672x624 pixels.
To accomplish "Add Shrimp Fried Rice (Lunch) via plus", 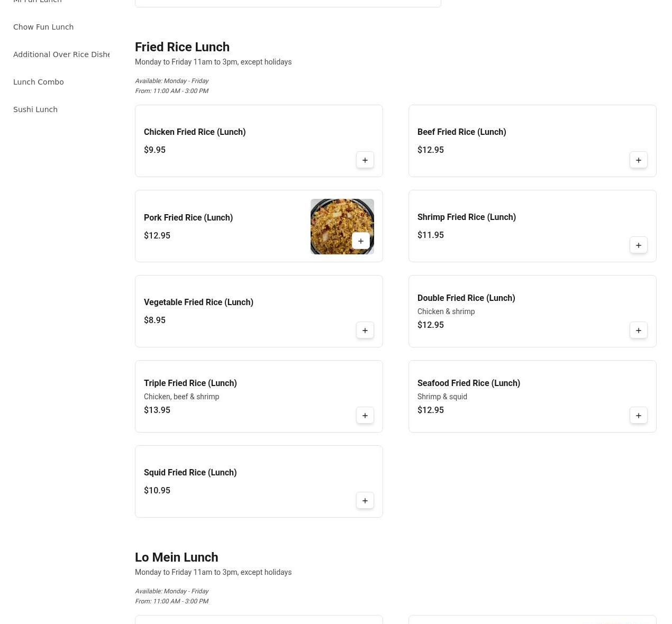I will pyautogui.click(x=638, y=245).
